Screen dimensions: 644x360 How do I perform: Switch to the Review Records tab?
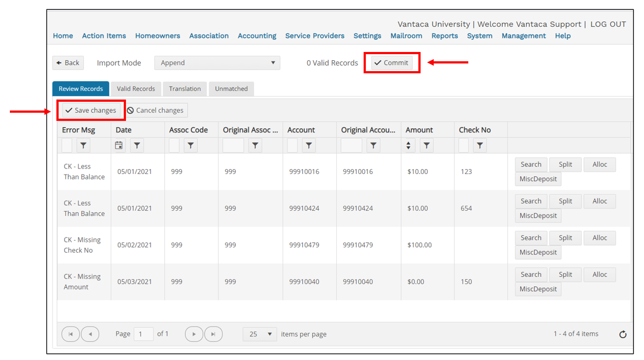pyautogui.click(x=81, y=89)
